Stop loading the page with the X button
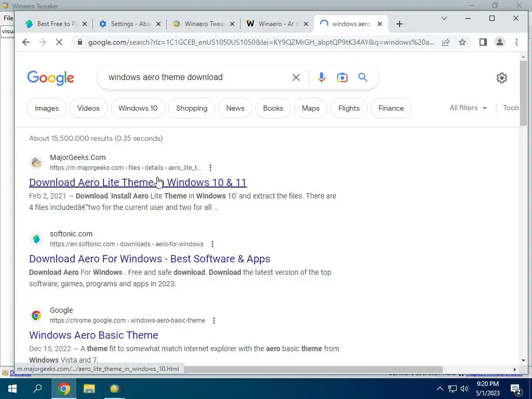This screenshot has width=532, height=399. (x=59, y=42)
